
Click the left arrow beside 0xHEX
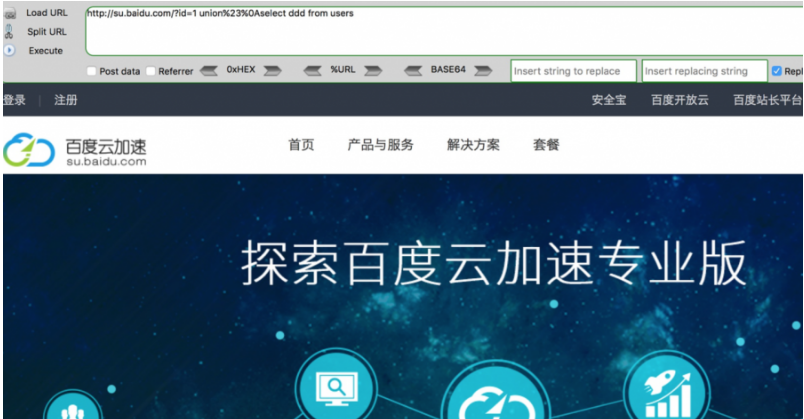[x=209, y=70]
